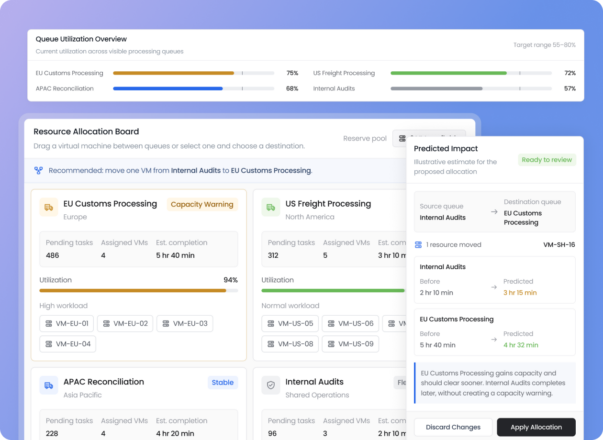
Task: Click the 72% overview value
Action: coord(570,73)
